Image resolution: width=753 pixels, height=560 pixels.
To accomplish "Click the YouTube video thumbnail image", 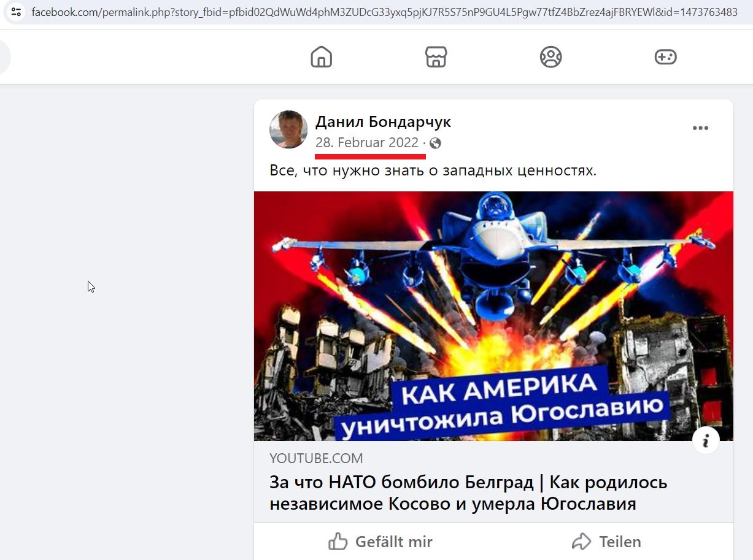I will (493, 316).
